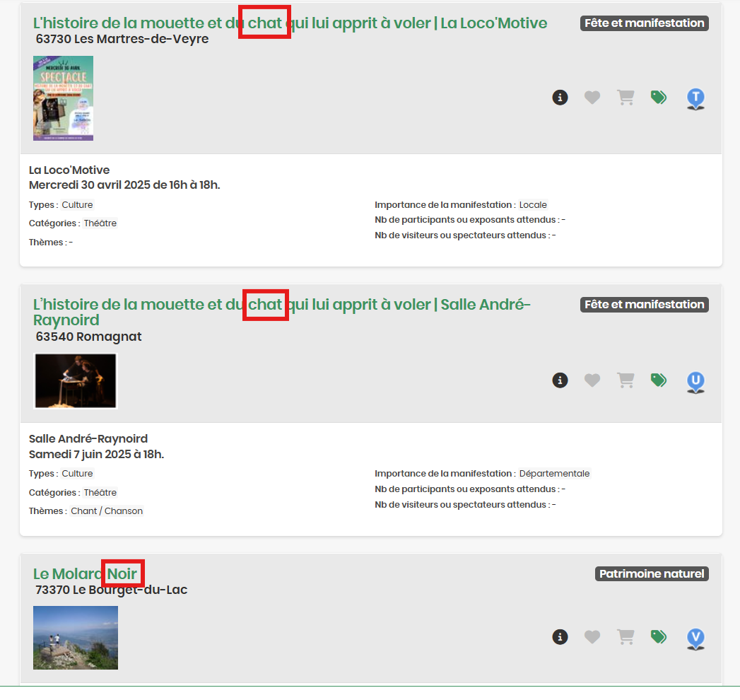Viewport: 740px width, 700px height.
Task: Click date Samedi 7 juin 2025 à 18h
Action: point(96,454)
